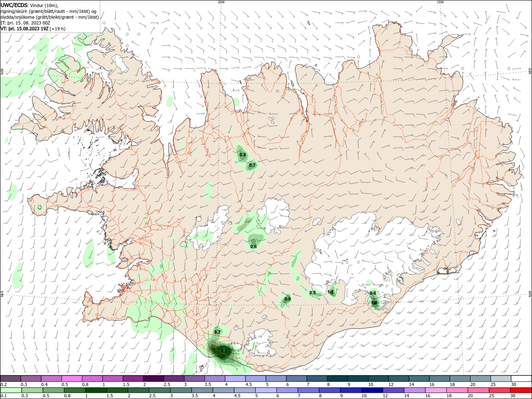Viewport: 532px width, 399px height.
Task: Select the grey-teal swatch between 3 and 3.5, bottom row
Action: point(181,390)
